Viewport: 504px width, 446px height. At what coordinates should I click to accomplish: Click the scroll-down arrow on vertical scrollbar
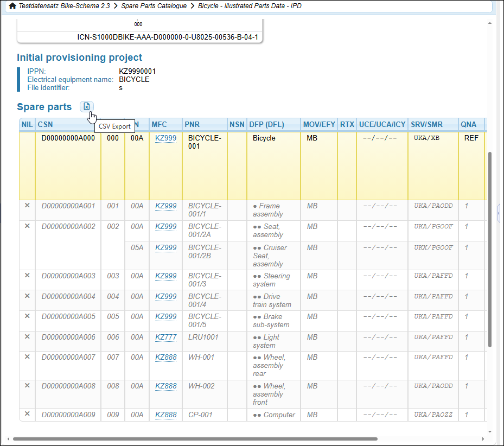tap(489, 432)
